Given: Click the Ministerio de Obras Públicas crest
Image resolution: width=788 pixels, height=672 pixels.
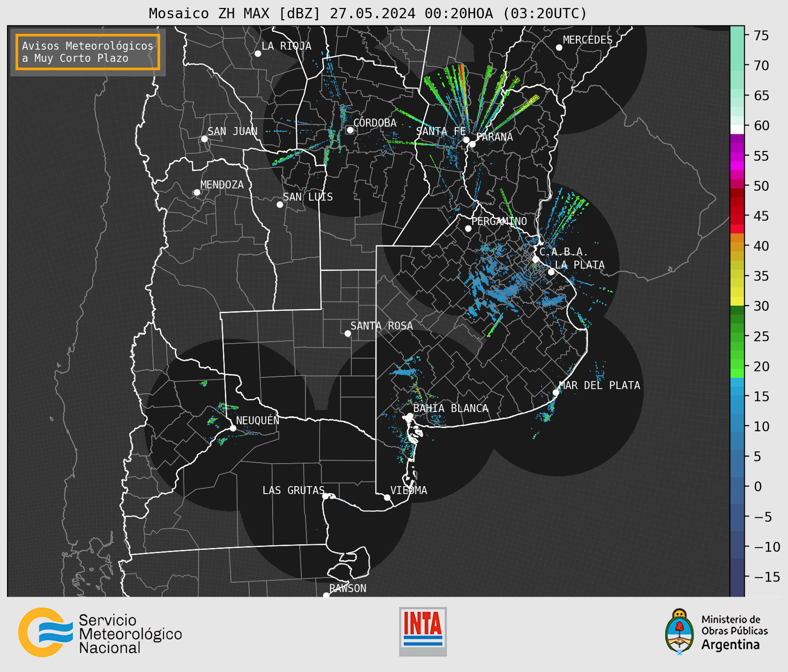Looking at the screenshot, I should coord(680,632).
